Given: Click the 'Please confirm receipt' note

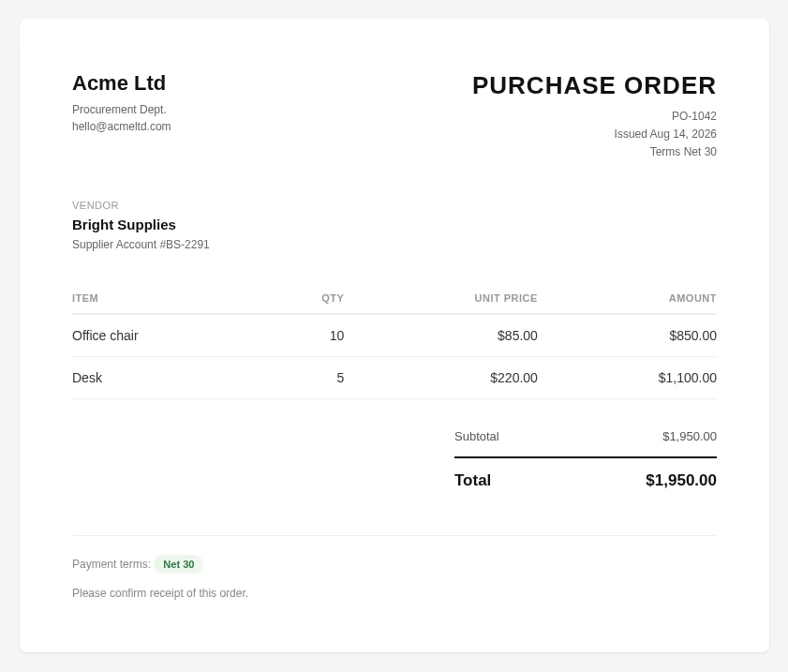Looking at the screenshot, I should (x=160, y=593).
